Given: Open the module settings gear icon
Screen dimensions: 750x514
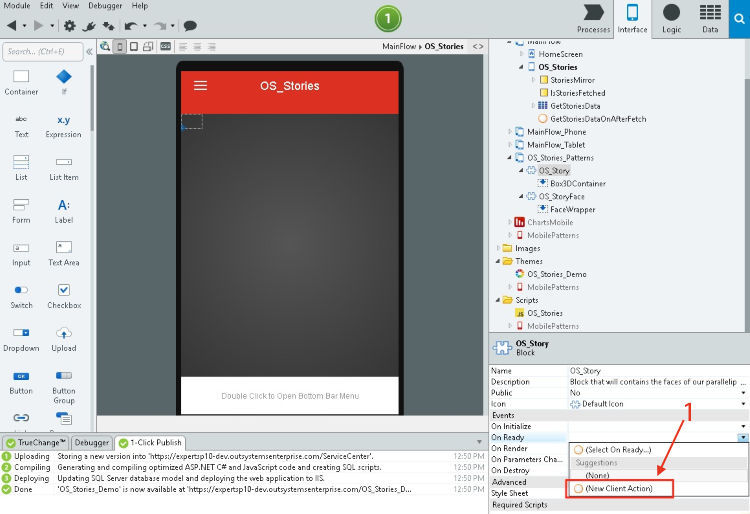Looking at the screenshot, I should (69, 25).
